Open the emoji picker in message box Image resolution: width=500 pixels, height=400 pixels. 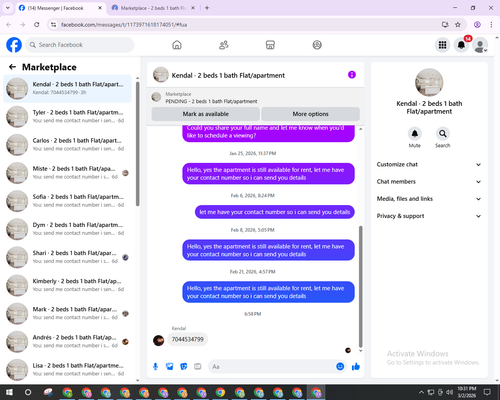[x=340, y=367]
